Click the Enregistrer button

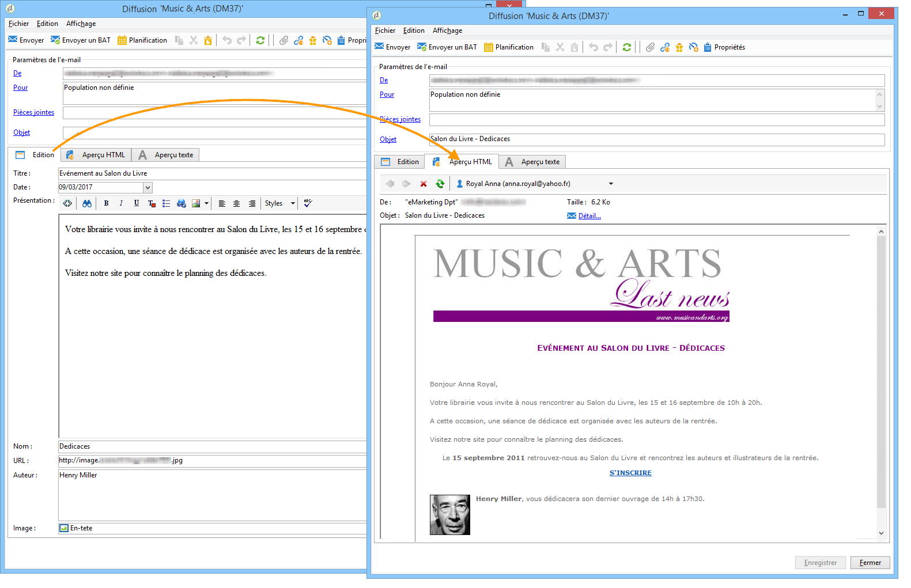pyautogui.click(x=821, y=563)
